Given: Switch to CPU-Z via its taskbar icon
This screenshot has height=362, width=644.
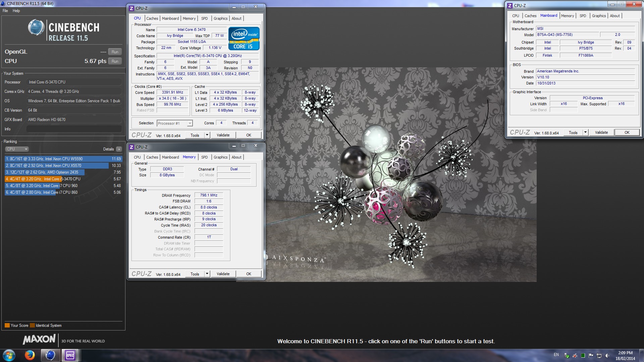Looking at the screenshot, I should [x=70, y=355].
